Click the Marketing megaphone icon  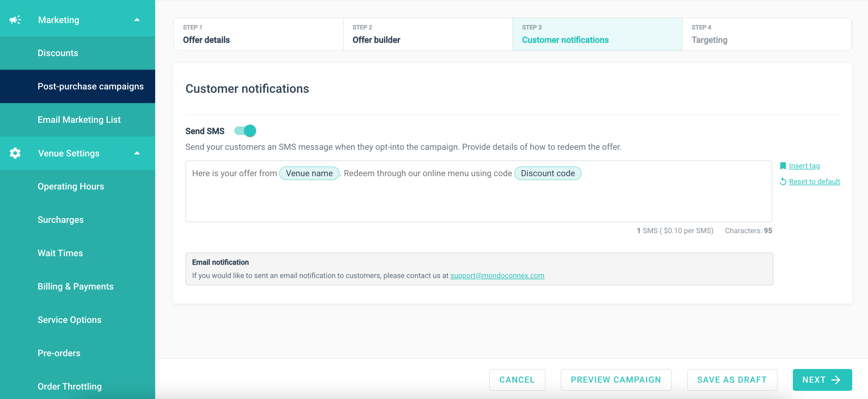point(15,20)
